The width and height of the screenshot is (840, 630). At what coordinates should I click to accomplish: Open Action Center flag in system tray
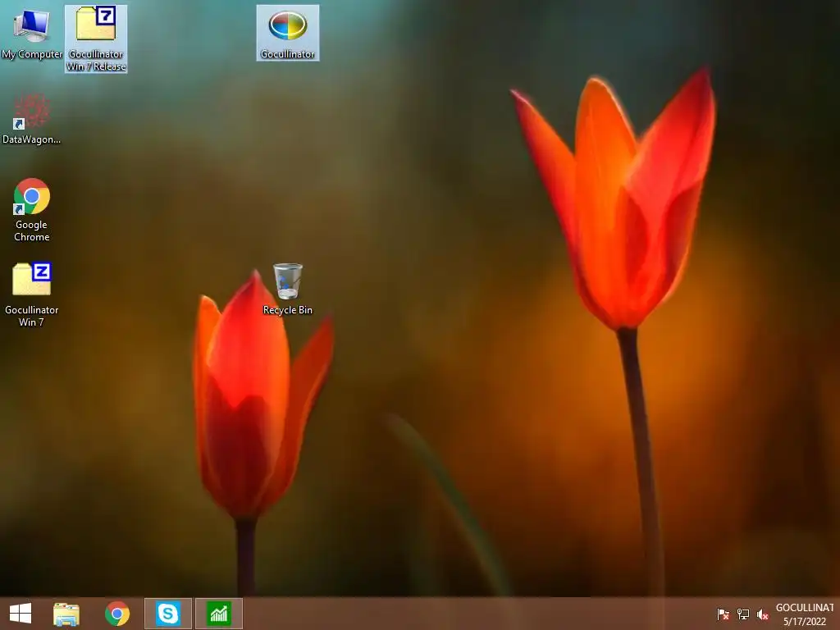coord(723,614)
